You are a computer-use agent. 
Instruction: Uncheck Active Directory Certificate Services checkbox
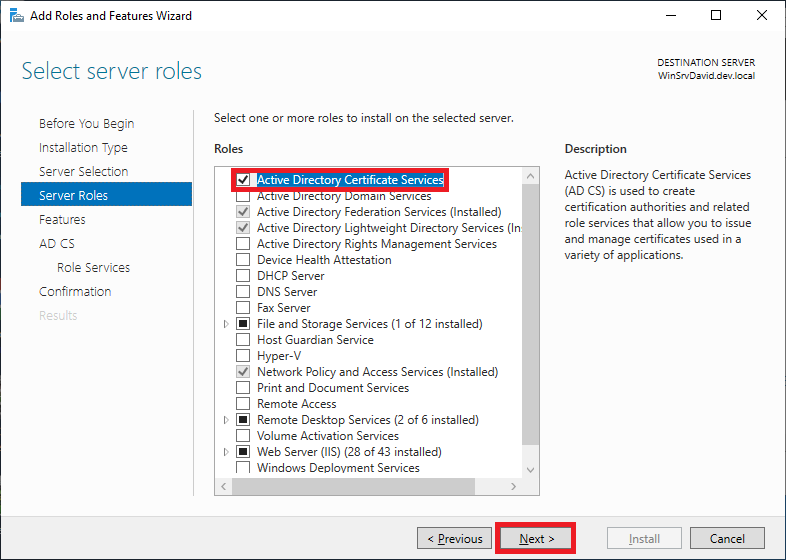pos(243,180)
